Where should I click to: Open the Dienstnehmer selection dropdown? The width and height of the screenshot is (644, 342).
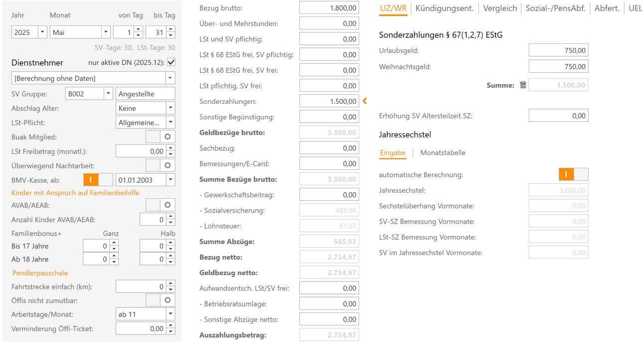(171, 78)
